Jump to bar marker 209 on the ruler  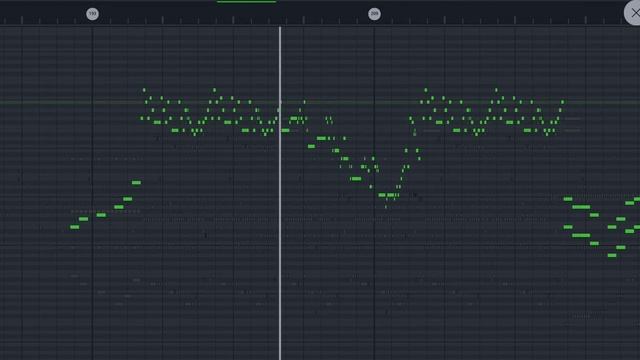point(374,14)
